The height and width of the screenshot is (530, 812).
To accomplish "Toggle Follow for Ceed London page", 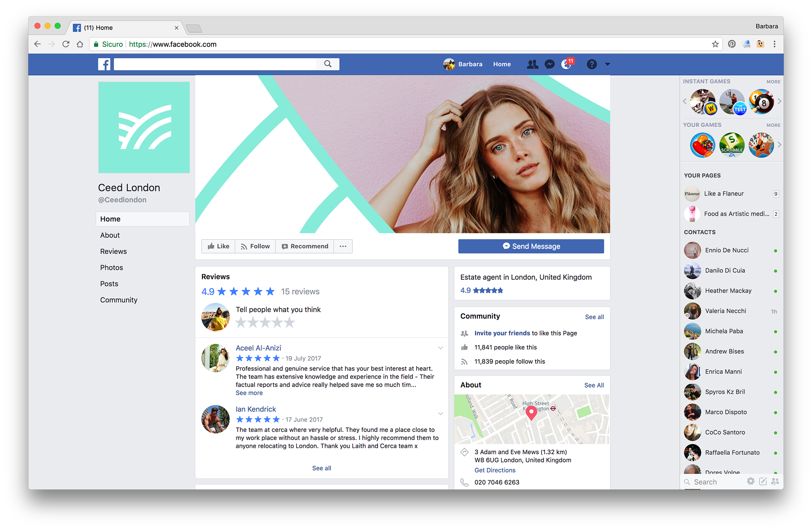I will point(255,246).
